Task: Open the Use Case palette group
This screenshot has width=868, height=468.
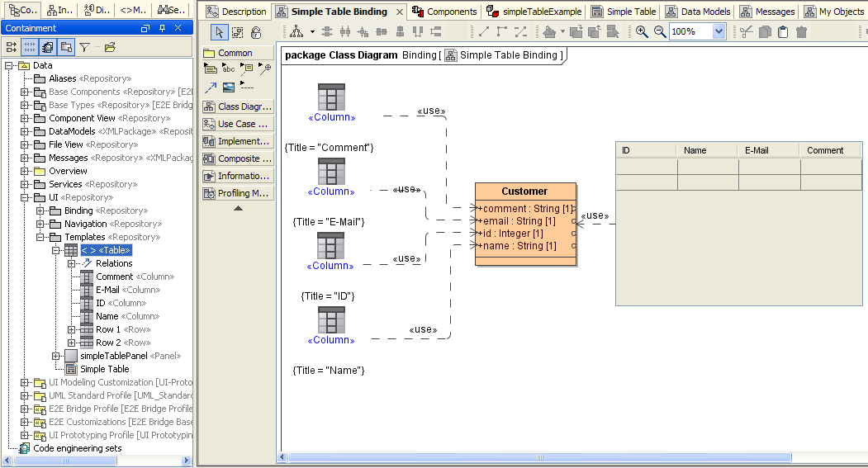Action: pyautogui.click(x=237, y=124)
